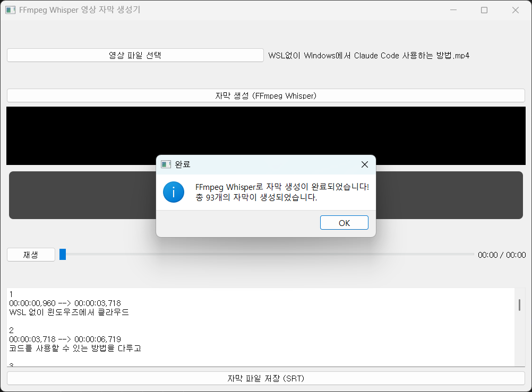
Task: Click the 영상 파일 선택 button
Action: [135, 55]
